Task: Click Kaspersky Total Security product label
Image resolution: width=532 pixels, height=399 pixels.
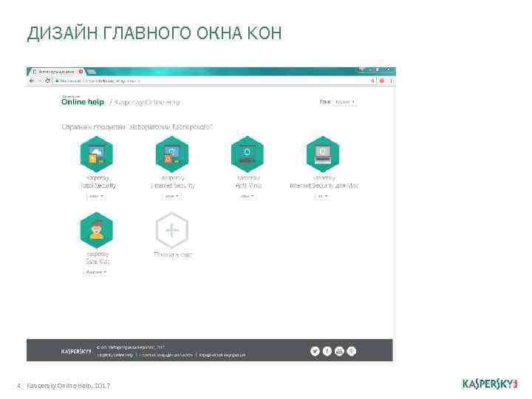Action: click(x=98, y=182)
